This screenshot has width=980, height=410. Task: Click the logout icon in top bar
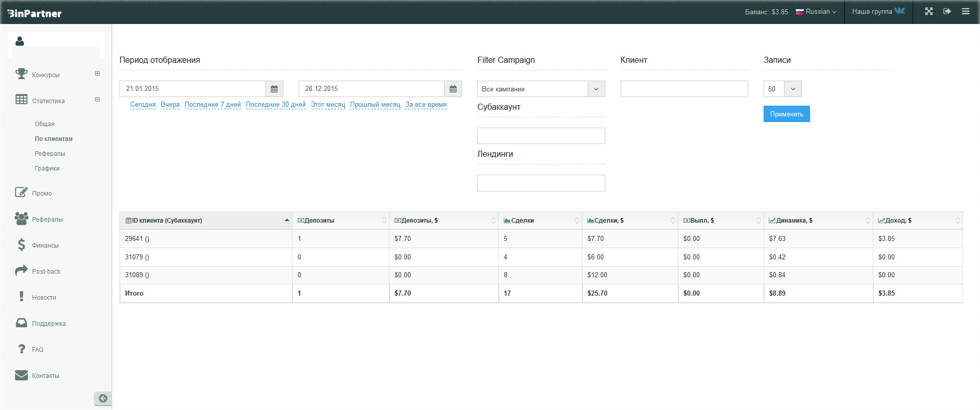[x=947, y=11]
